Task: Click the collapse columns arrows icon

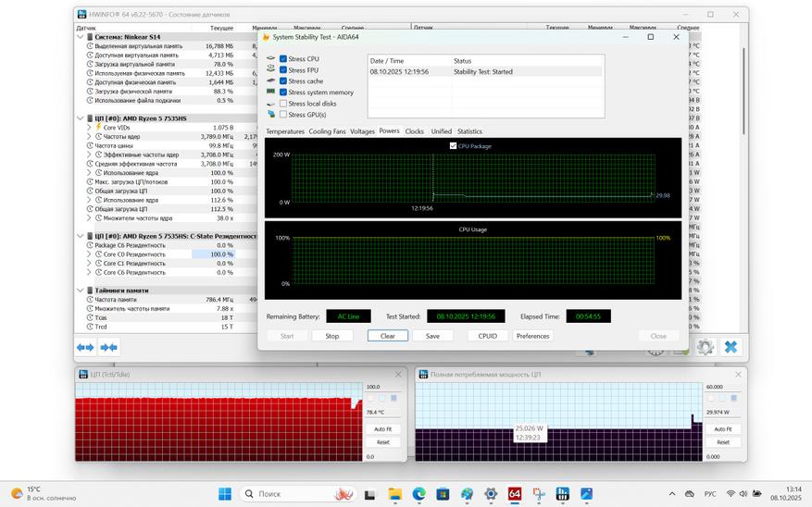Action: click(108, 347)
